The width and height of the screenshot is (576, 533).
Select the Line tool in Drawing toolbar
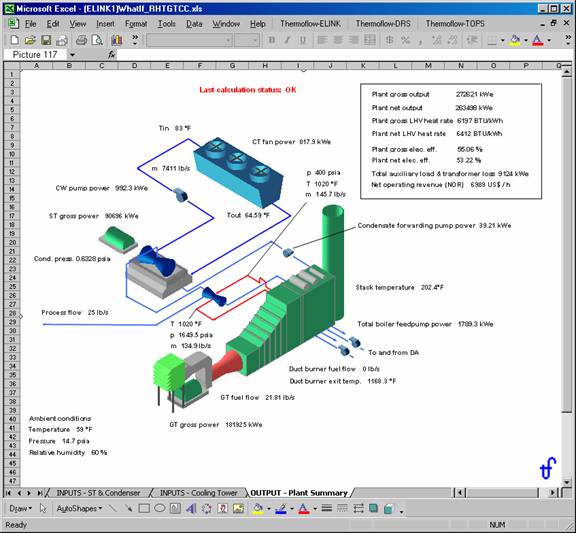[113, 508]
